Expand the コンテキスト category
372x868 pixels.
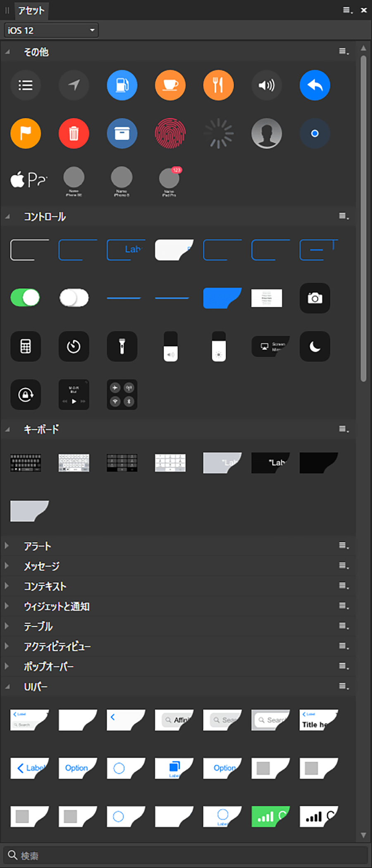point(7,586)
